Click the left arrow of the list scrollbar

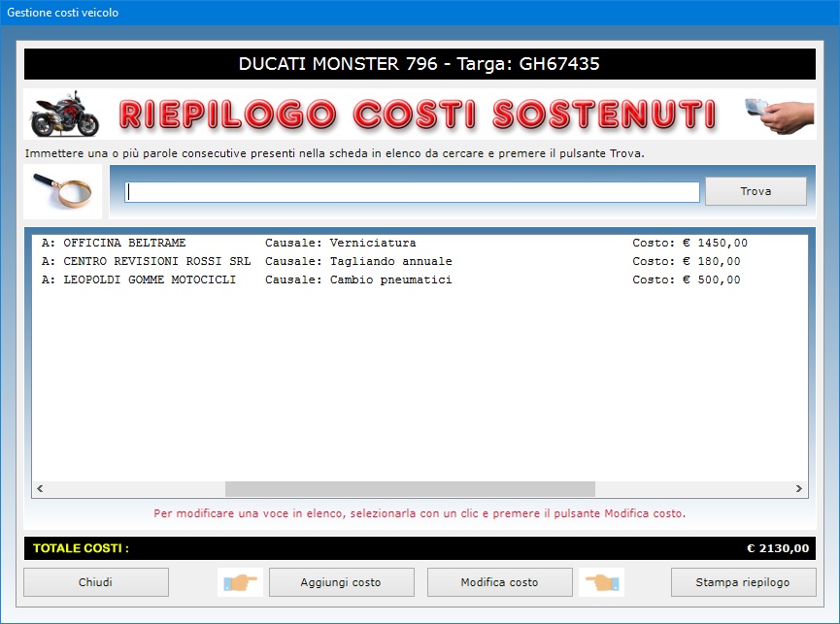(40, 488)
